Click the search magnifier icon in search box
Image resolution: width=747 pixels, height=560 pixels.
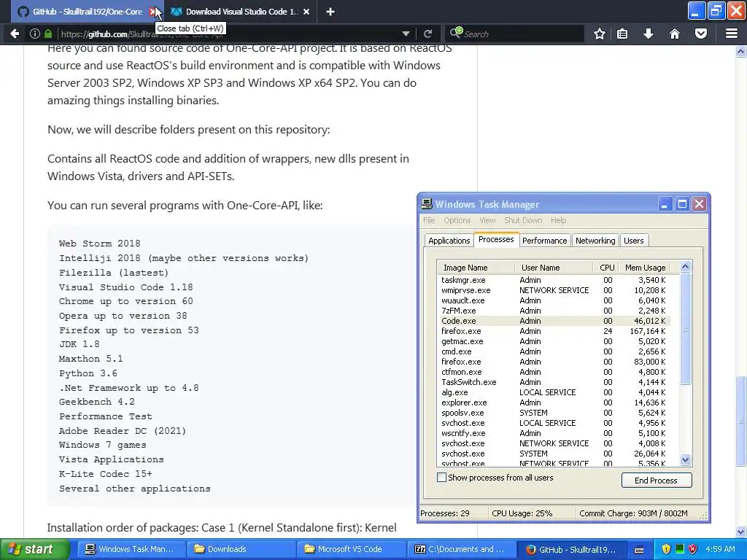(x=456, y=32)
